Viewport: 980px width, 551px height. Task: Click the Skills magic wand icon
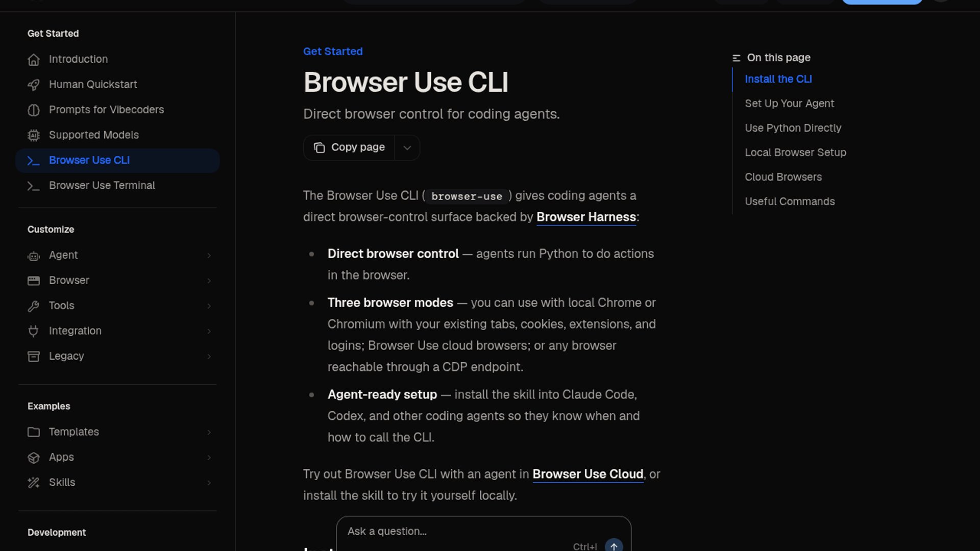click(x=34, y=483)
